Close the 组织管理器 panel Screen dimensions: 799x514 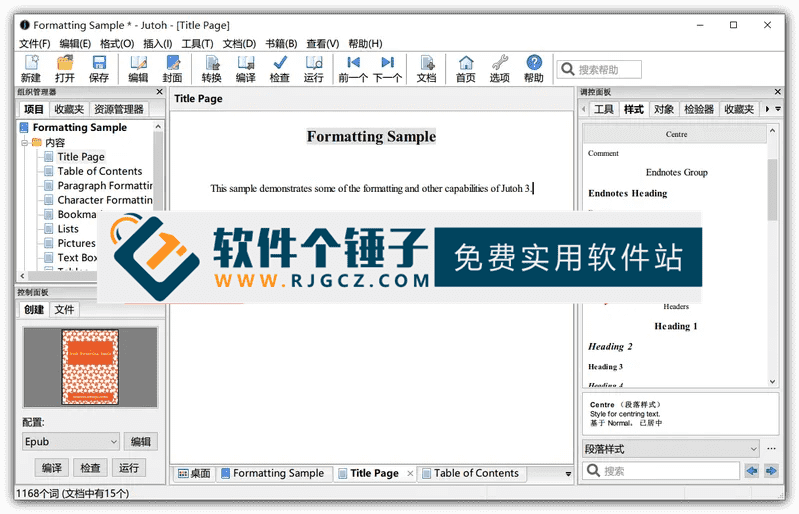point(159,92)
